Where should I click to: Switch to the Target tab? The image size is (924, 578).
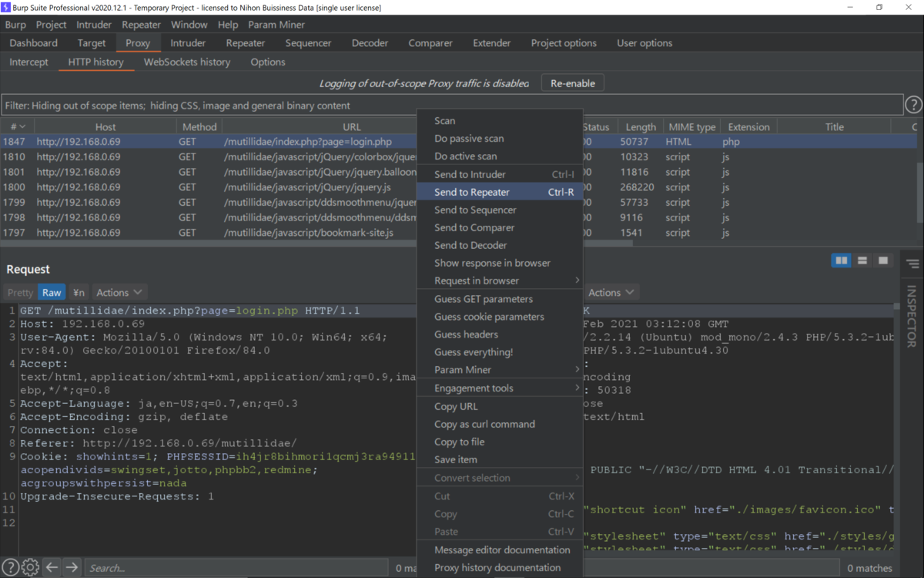click(x=92, y=43)
